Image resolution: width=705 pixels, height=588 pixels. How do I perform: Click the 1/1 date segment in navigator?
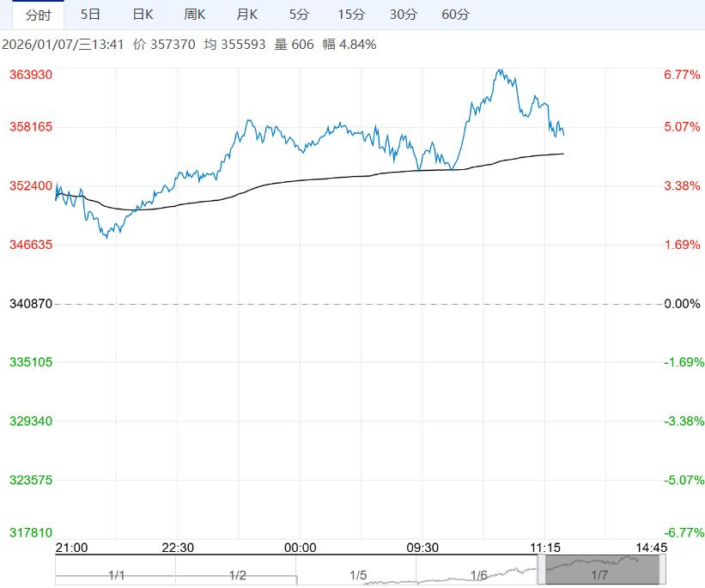coord(116,575)
